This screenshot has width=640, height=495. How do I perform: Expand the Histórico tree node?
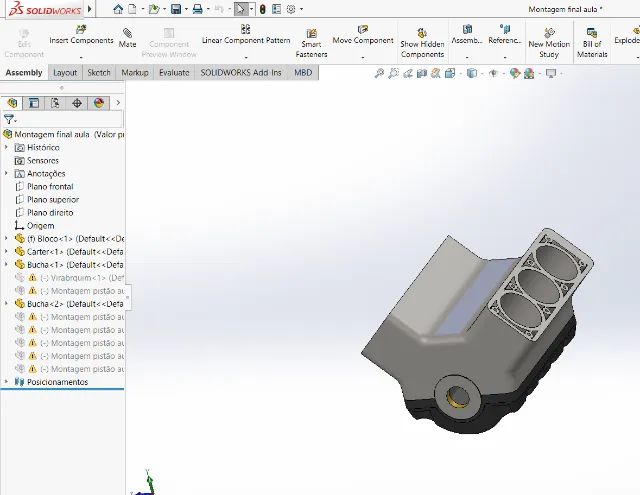6,147
